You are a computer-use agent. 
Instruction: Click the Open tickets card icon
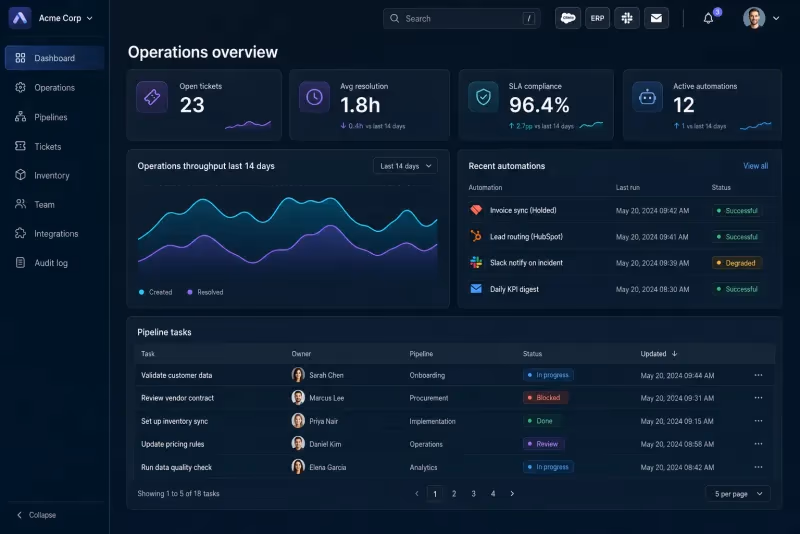[x=152, y=96]
